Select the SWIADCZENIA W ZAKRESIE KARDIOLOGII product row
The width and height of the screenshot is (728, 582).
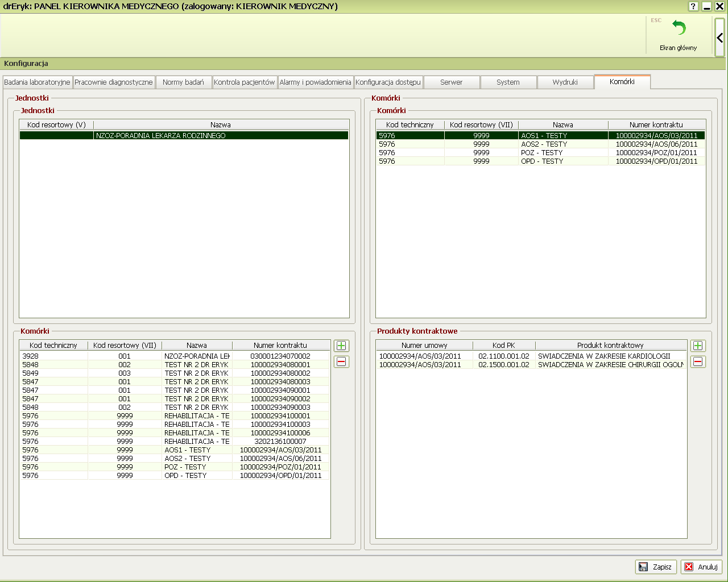coord(531,356)
